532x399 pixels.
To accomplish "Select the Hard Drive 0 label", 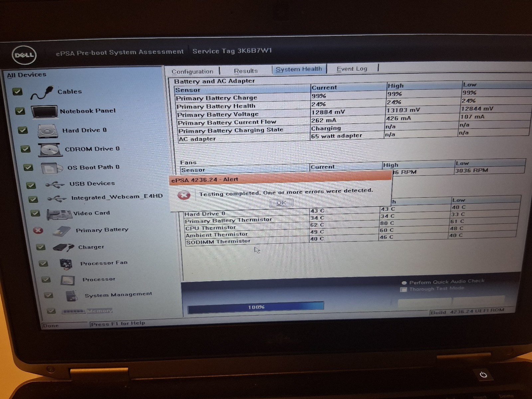I will [84, 130].
